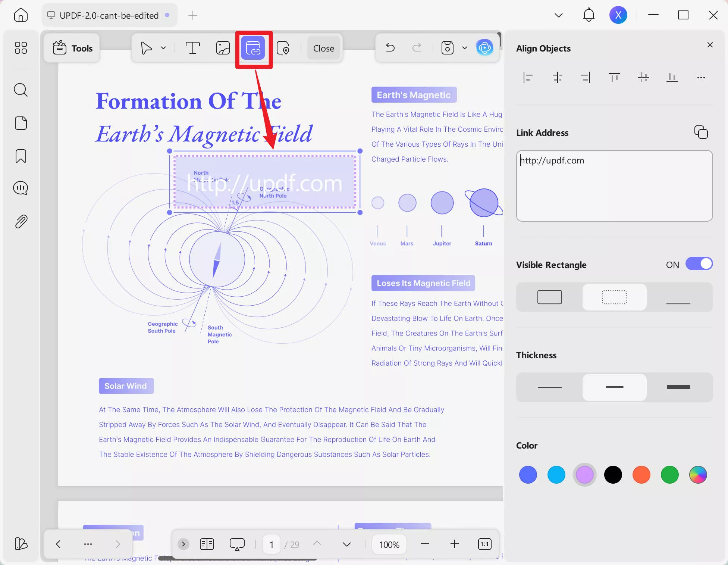Open the Bookmarks sidebar panel
The height and width of the screenshot is (565, 728).
[21, 156]
